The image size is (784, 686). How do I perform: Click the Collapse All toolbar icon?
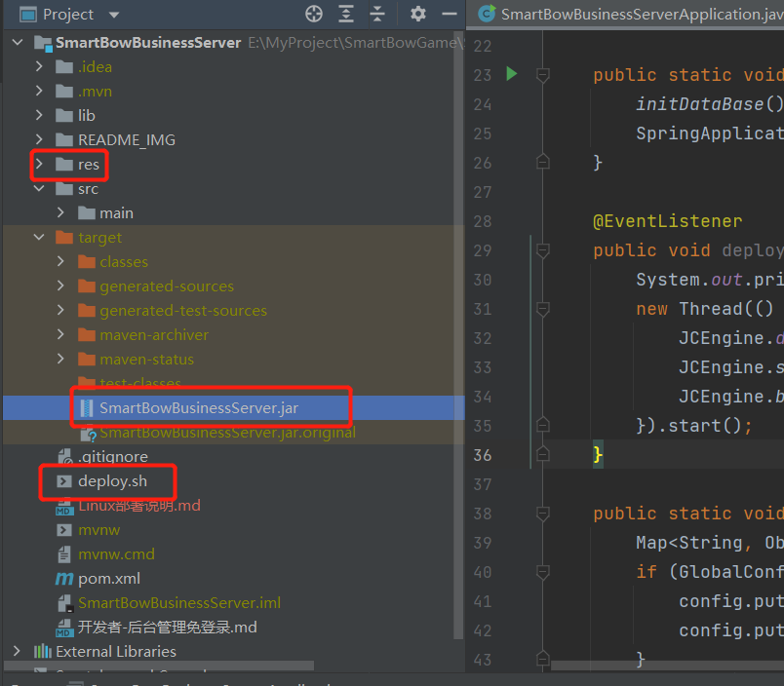[377, 14]
